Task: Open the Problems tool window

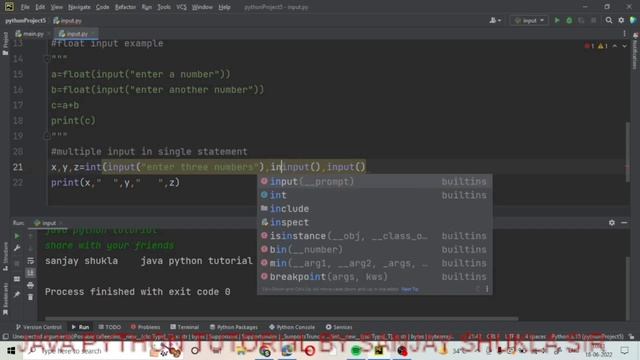Action: (x=145, y=327)
